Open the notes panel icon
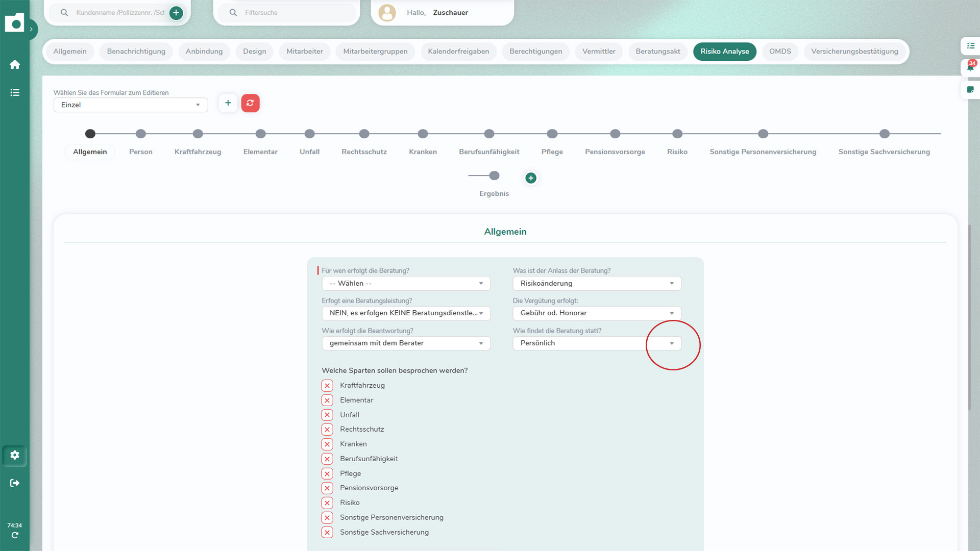Viewport: 980px width, 551px height. [x=971, y=90]
